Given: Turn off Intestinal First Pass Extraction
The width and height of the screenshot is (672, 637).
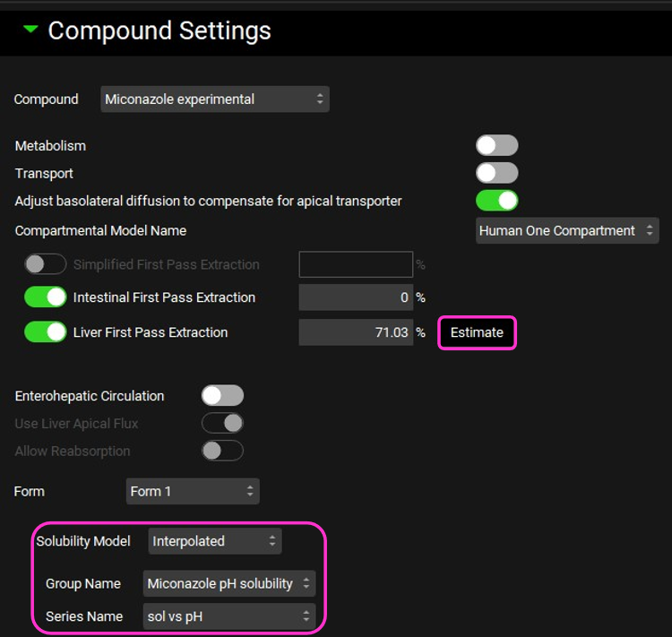Looking at the screenshot, I should click(x=45, y=297).
